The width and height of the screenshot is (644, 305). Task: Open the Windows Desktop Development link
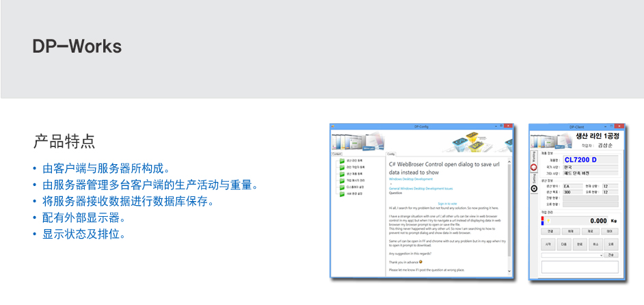coord(411,178)
